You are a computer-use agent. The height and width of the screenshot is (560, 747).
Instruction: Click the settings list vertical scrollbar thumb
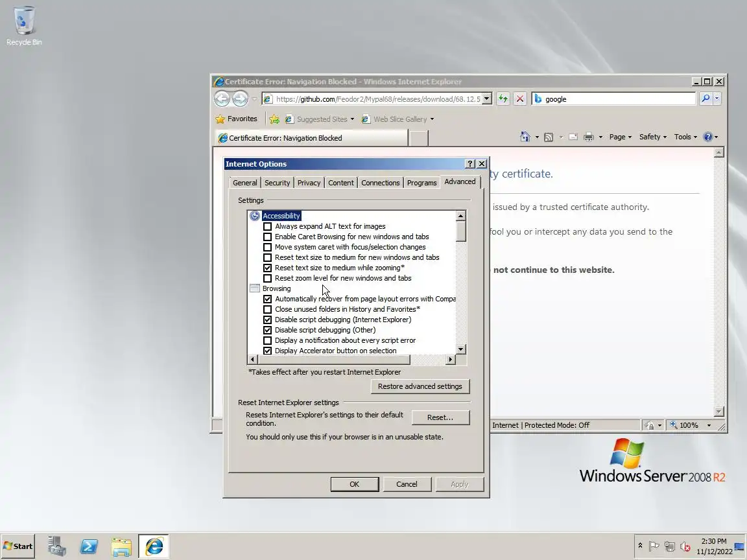pos(460,232)
